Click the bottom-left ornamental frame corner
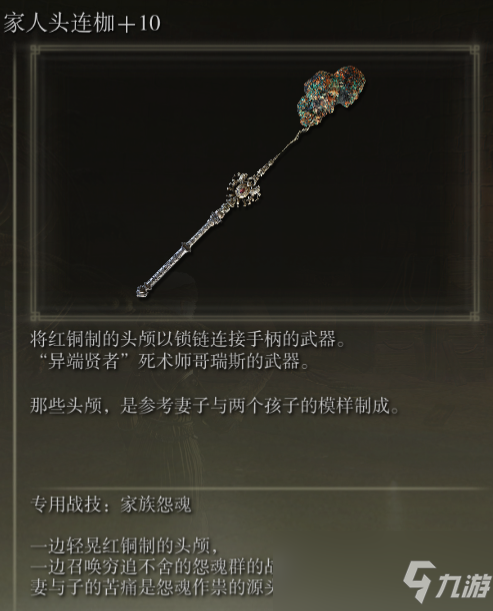Viewport: 493px width, 611px height. (36, 316)
